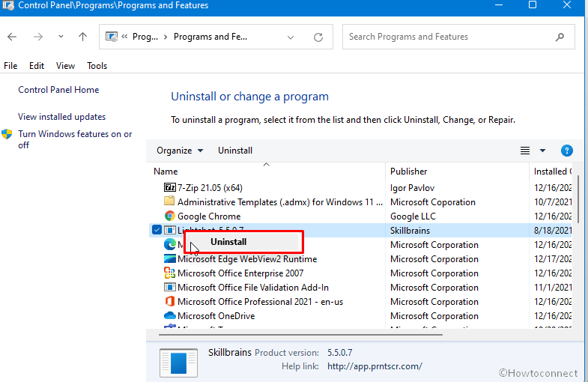Viewport: 588px width, 382px height.
Task: Open View installed updates link
Action: 62,117
